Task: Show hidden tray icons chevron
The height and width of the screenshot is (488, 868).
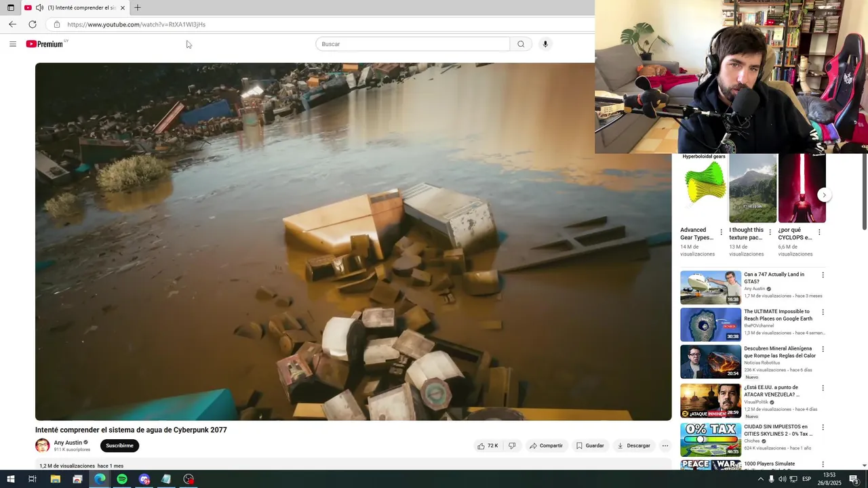Action: coord(760,479)
